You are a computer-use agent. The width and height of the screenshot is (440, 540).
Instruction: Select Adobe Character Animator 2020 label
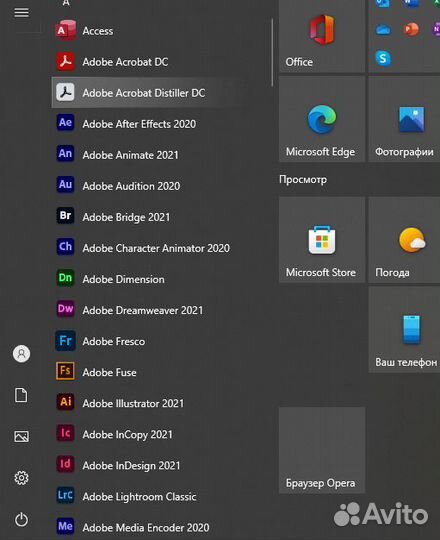point(156,248)
